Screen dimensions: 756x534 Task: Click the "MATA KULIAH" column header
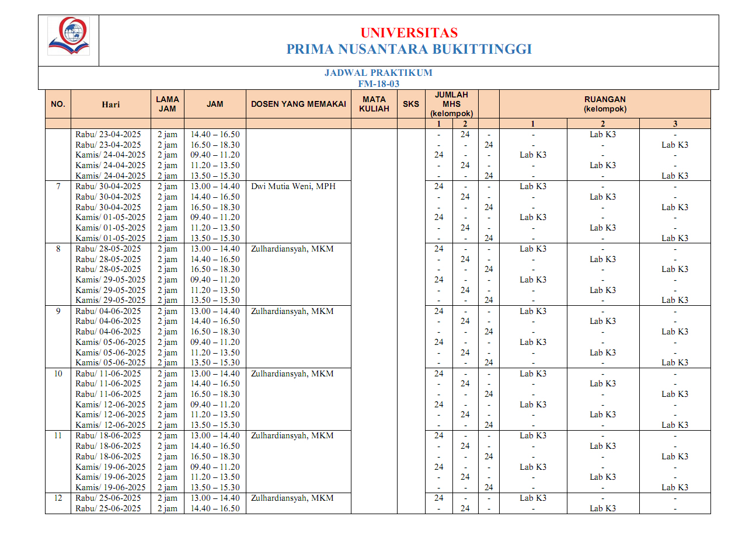pyautogui.click(x=374, y=104)
